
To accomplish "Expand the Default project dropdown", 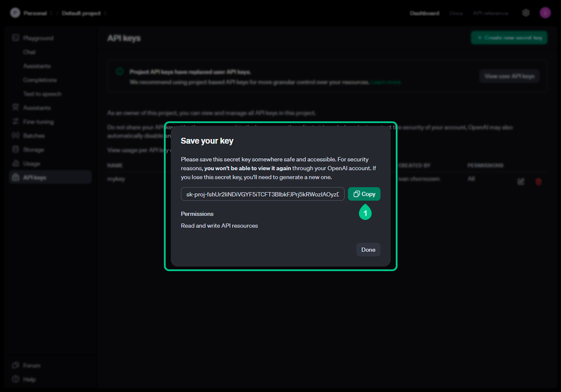I will (84, 13).
